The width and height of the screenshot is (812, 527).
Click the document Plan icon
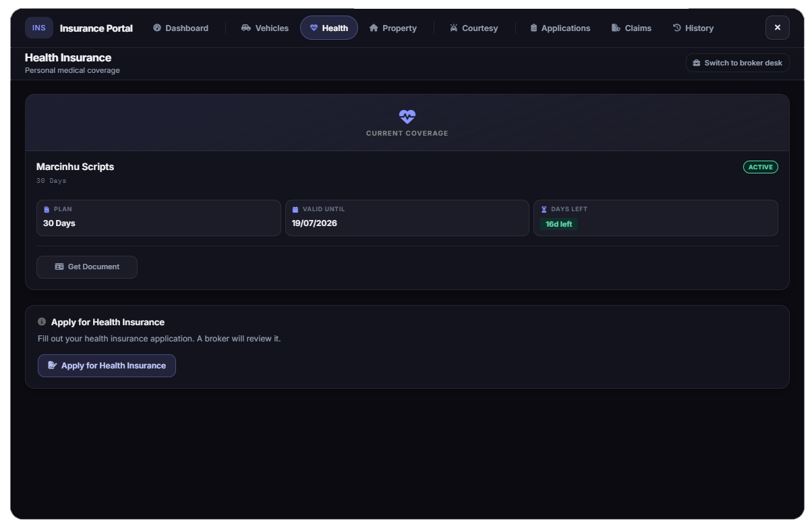pos(47,209)
